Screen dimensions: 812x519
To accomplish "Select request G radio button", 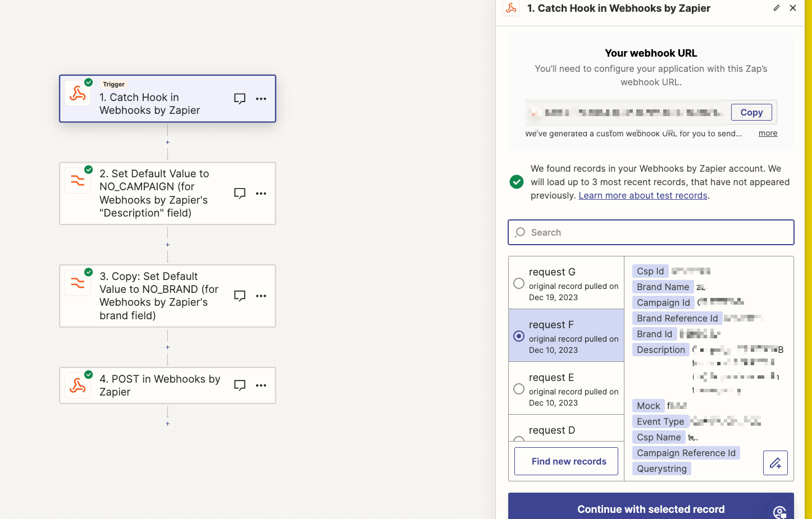I will (519, 284).
